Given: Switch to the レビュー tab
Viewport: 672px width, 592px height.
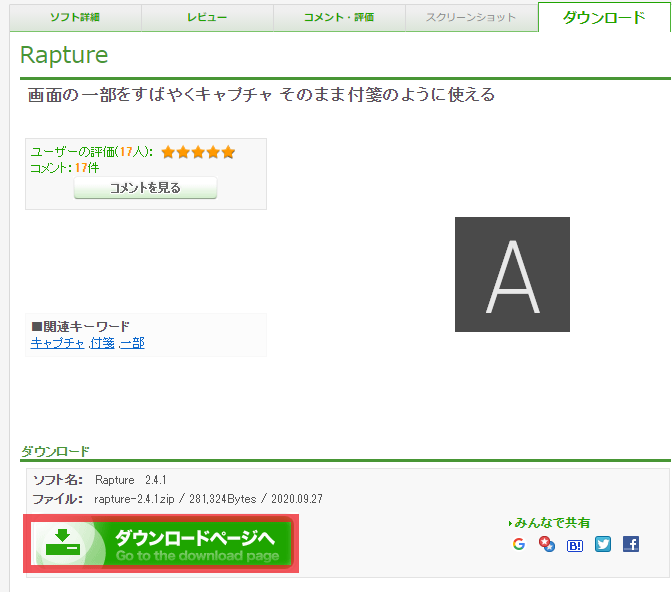Looking at the screenshot, I should pyautogui.click(x=207, y=18).
